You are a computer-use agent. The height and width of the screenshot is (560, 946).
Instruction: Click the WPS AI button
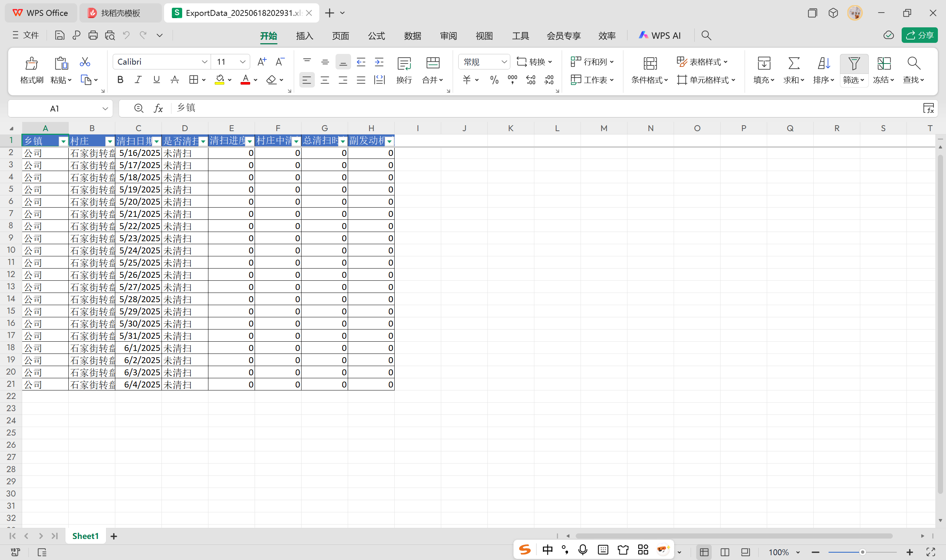point(660,35)
